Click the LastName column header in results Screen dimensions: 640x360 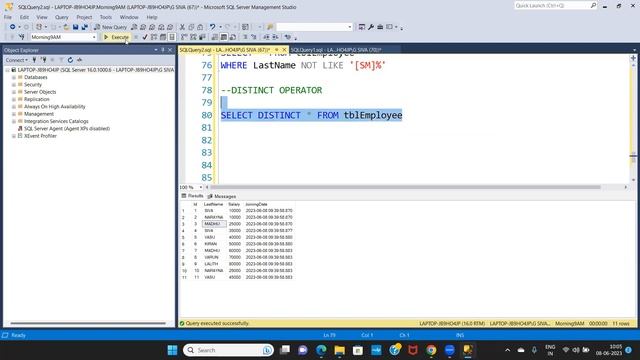click(x=213, y=204)
